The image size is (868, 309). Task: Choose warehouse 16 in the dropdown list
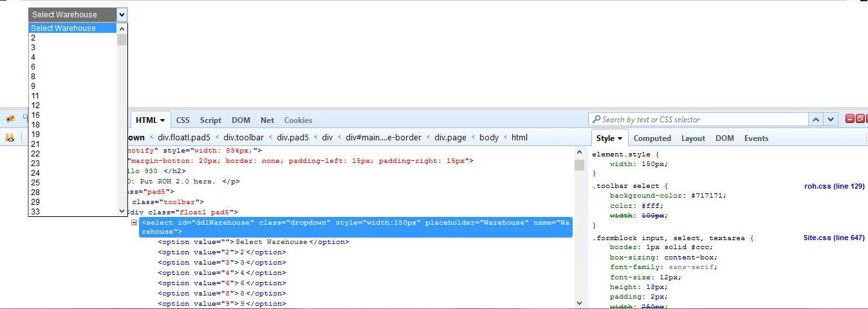[x=73, y=115]
